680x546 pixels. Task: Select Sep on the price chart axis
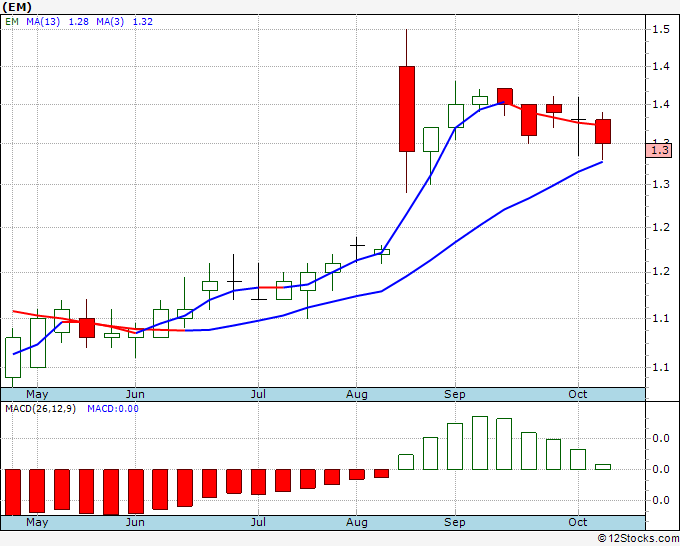[x=454, y=394]
